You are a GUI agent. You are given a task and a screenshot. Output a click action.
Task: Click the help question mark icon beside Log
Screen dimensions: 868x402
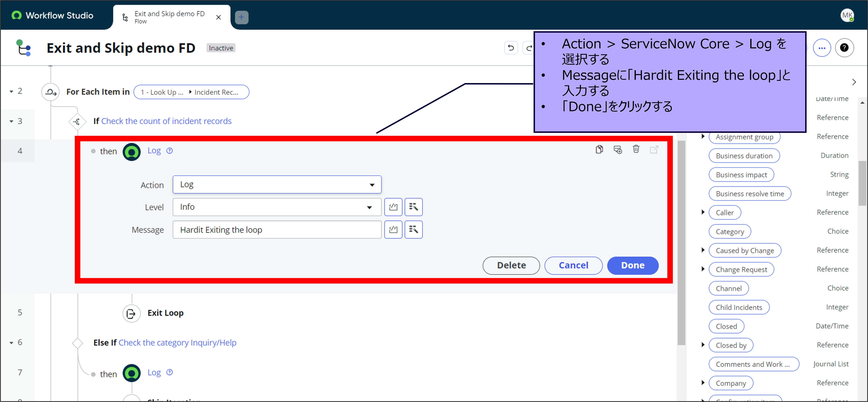click(170, 151)
